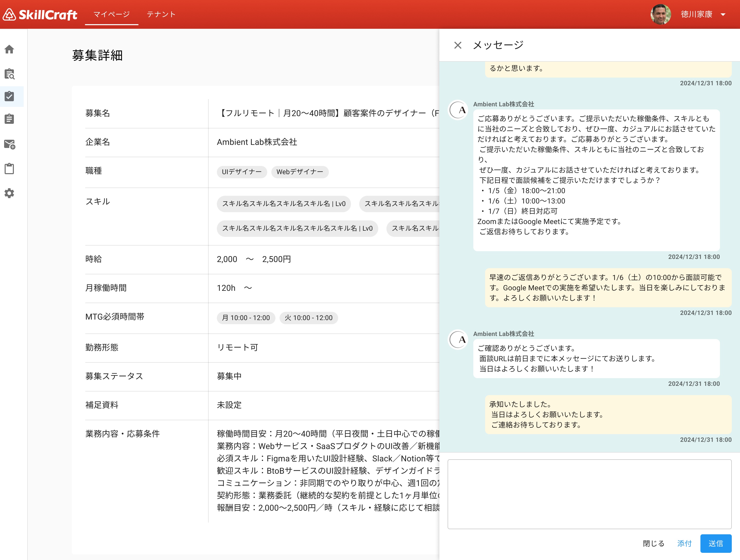The height and width of the screenshot is (560, 740).
Task: Click the 送信 send button
Action: tap(716, 543)
